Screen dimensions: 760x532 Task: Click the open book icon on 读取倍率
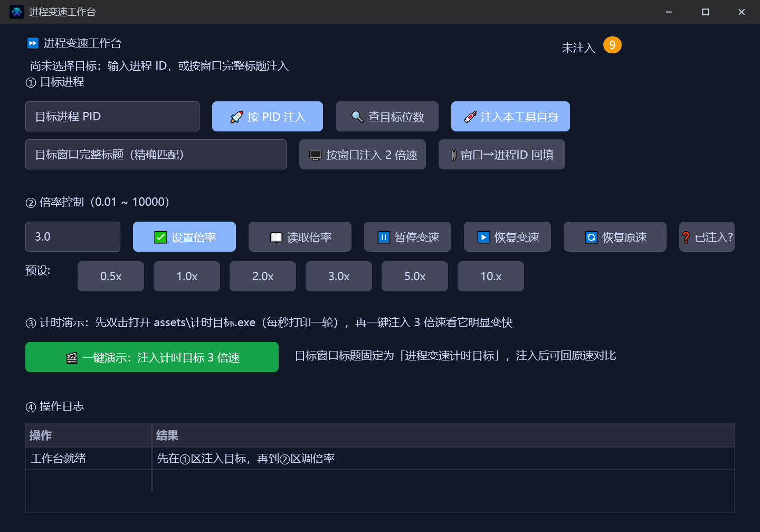(276, 237)
